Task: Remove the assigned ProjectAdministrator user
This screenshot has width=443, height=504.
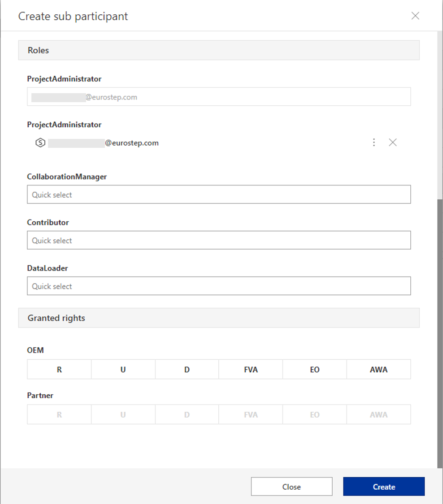Action: pyautogui.click(x=393, y=142)
